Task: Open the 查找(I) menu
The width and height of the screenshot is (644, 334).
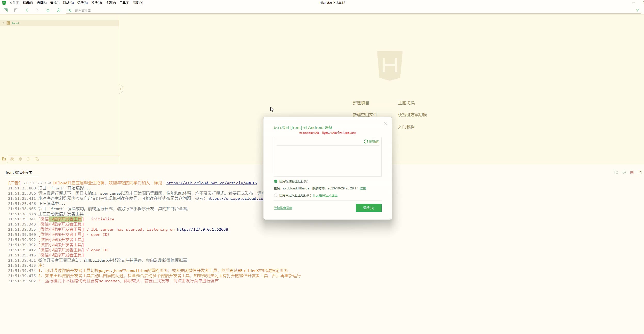Action: tap(55, 3)
